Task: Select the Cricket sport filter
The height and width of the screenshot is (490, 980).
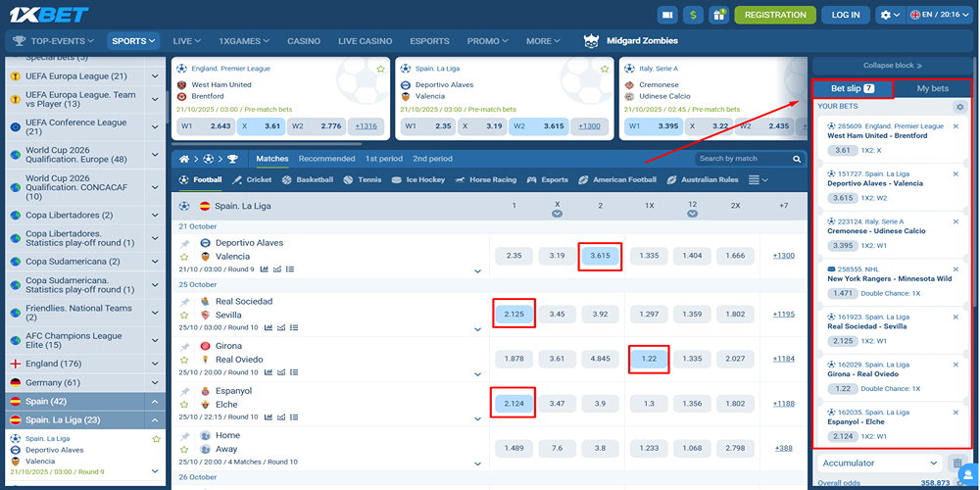Action: [251, 180]
